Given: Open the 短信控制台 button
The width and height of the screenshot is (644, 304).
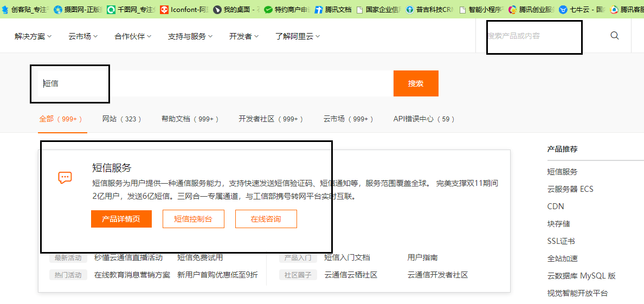Looking at the screenshot, I should (x=194, y=219).
